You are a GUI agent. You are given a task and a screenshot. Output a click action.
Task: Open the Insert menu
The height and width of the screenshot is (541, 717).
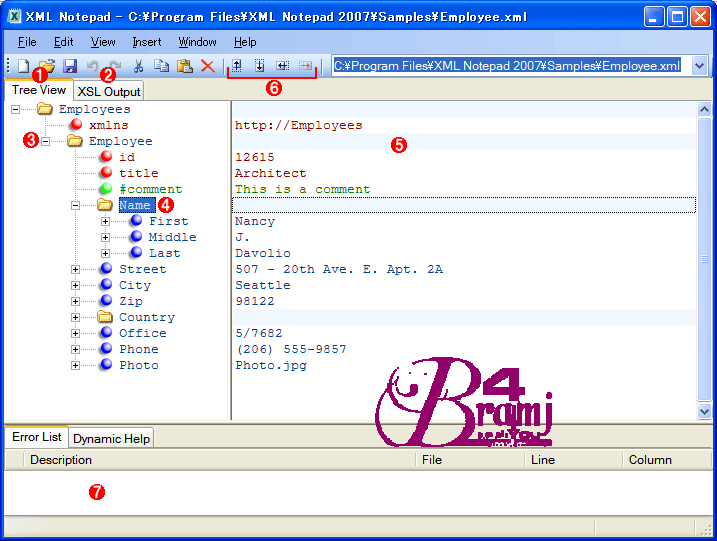[x=146, y=42]
